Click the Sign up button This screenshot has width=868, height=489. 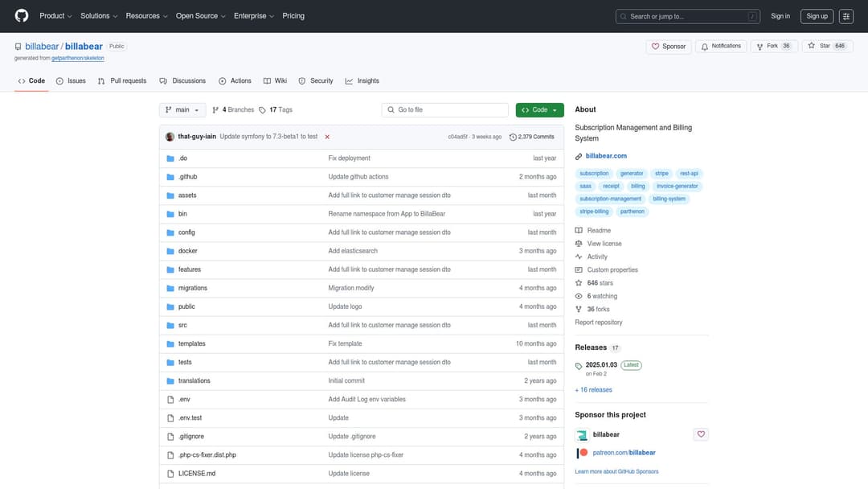click(817, 16)
